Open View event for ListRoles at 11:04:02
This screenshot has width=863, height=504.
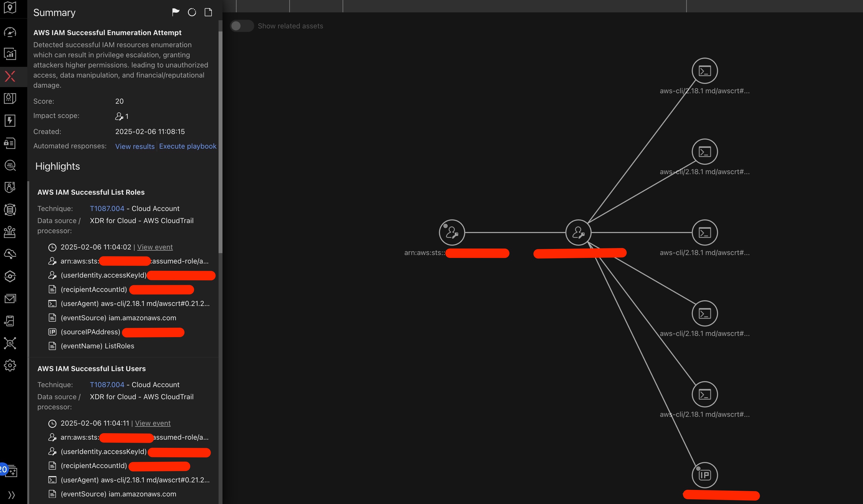(x=155, y=247)
